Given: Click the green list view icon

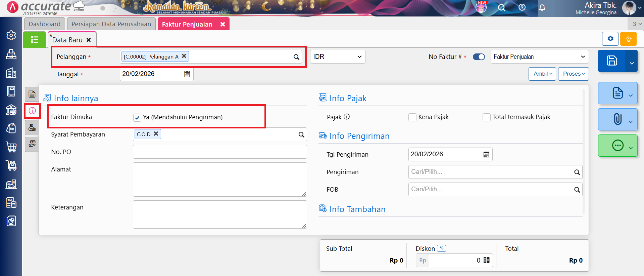Looking at the screenshot, I should tap(34, 40).
